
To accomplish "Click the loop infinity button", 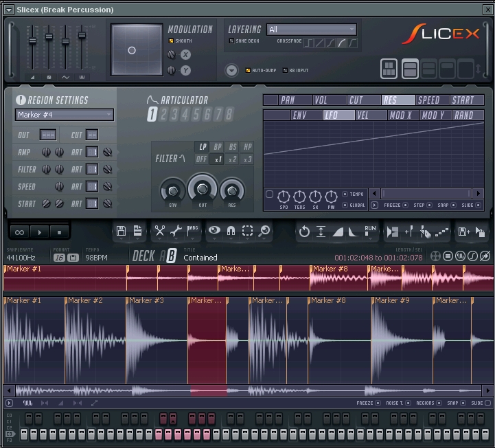I will click(x=20, y=232).
